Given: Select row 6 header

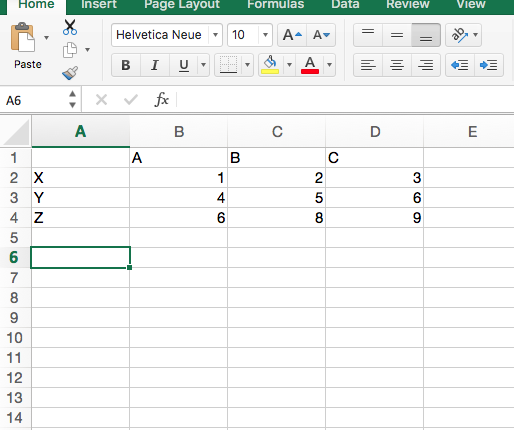Looking at the screenshot, I should click(15, 257).
